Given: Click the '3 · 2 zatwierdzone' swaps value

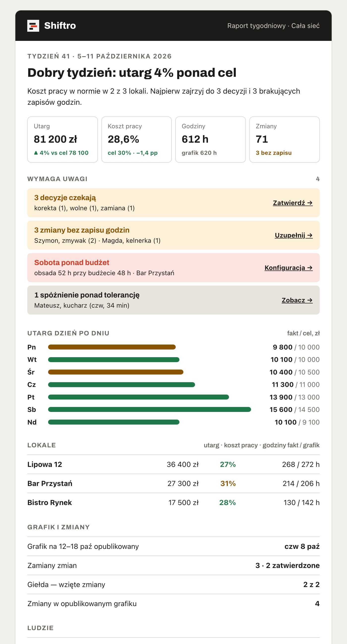Looking at the screenshot, I should pos(288,565).
